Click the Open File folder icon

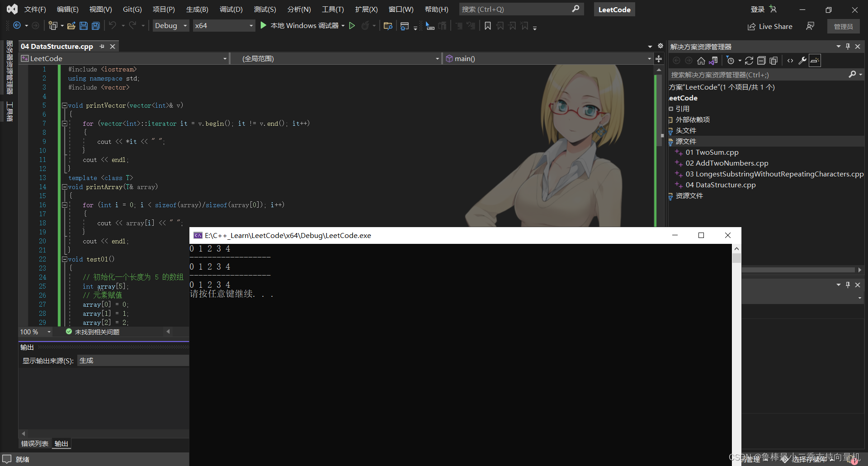coord(71,26)
